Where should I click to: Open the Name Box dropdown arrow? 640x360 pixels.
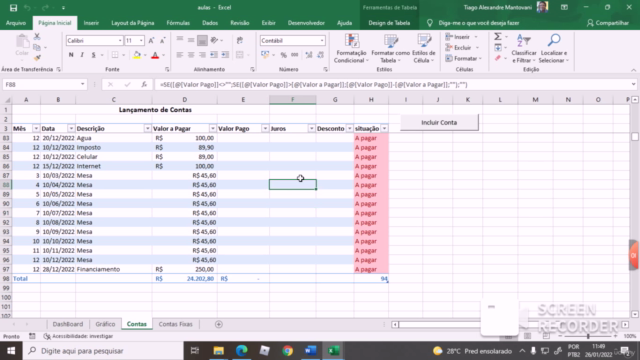click(x=82, y=84)
